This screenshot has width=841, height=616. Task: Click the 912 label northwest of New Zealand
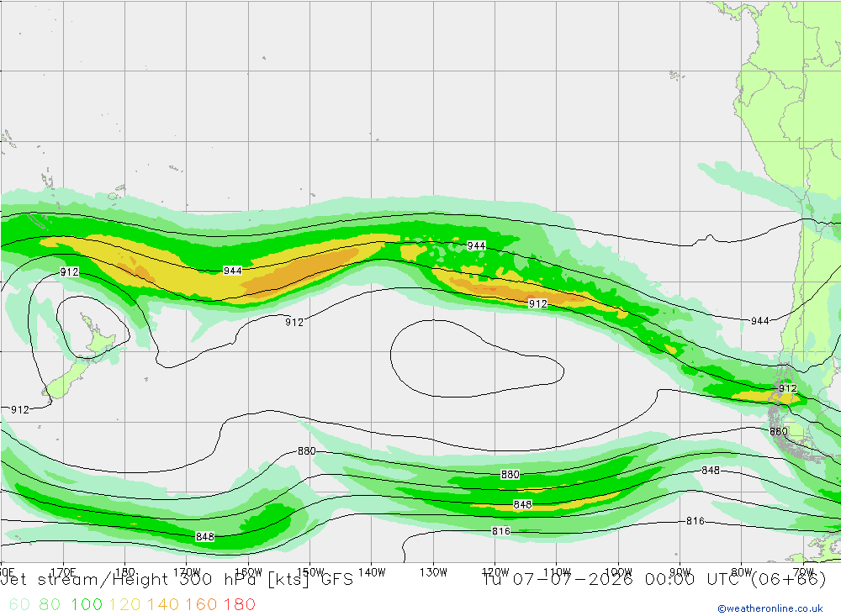[69, 271]
